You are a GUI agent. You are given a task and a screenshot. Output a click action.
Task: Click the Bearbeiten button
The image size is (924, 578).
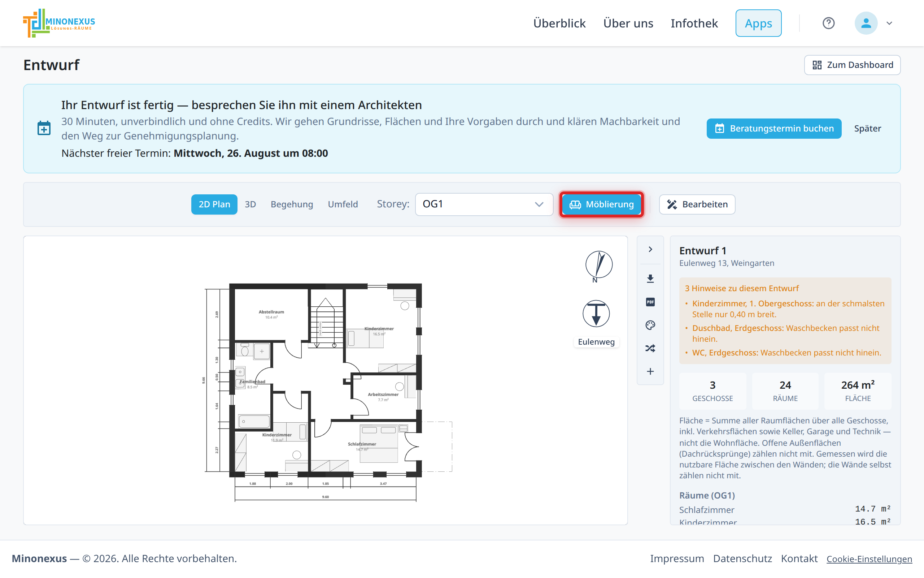click(x=697, y=204)
